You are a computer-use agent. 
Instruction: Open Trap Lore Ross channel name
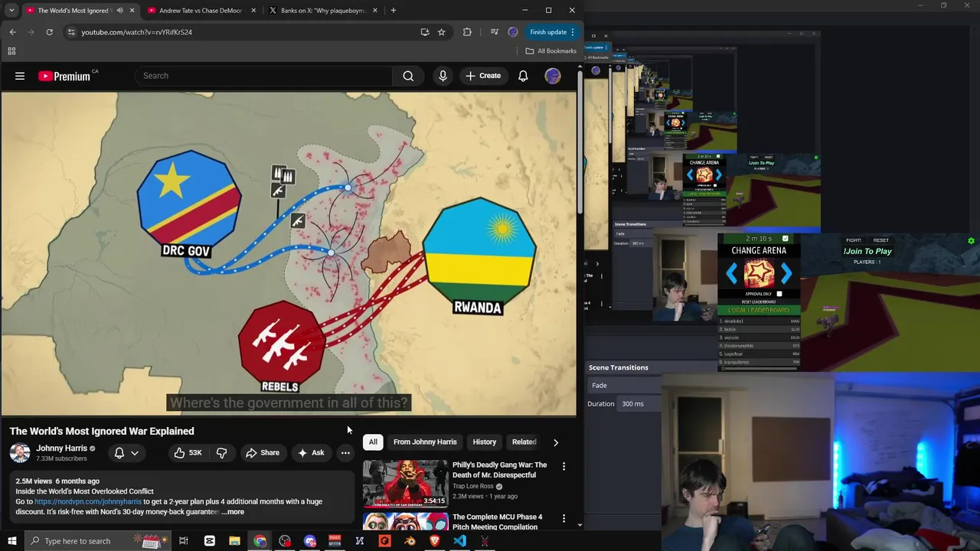pos(473,486)
